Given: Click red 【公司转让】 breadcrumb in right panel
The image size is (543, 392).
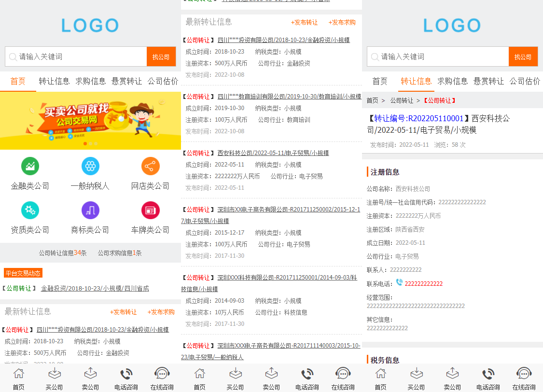Looking at the screenshot, I should coord(439,100).
